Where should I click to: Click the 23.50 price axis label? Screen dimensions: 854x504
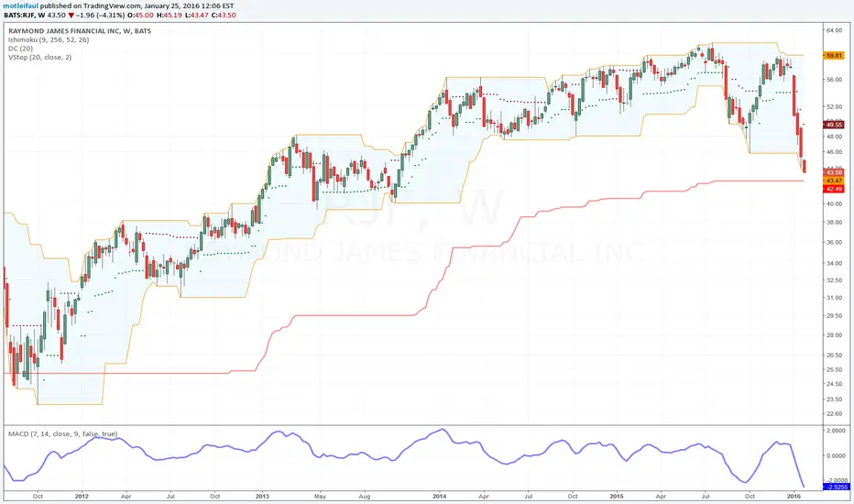[x=834, y=400]
